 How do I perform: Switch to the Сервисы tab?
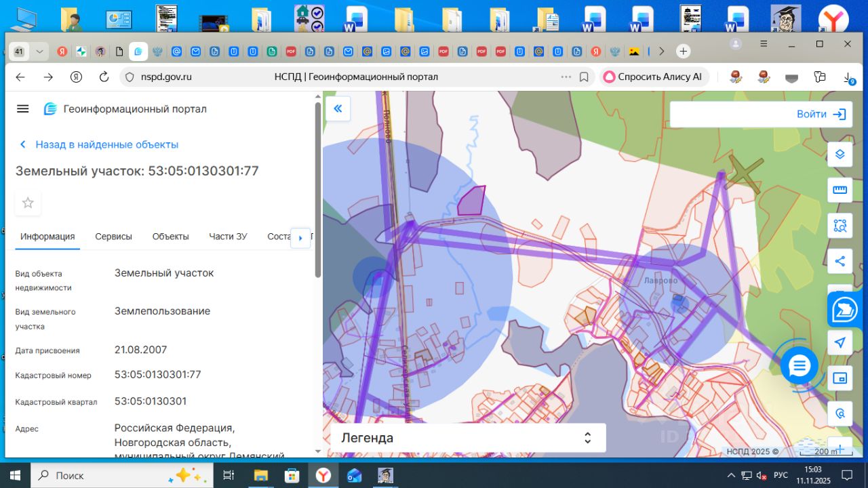point(113,237)
